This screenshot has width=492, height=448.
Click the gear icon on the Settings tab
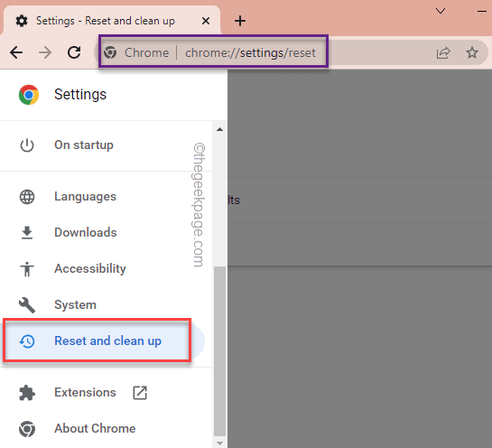[22, 21]
